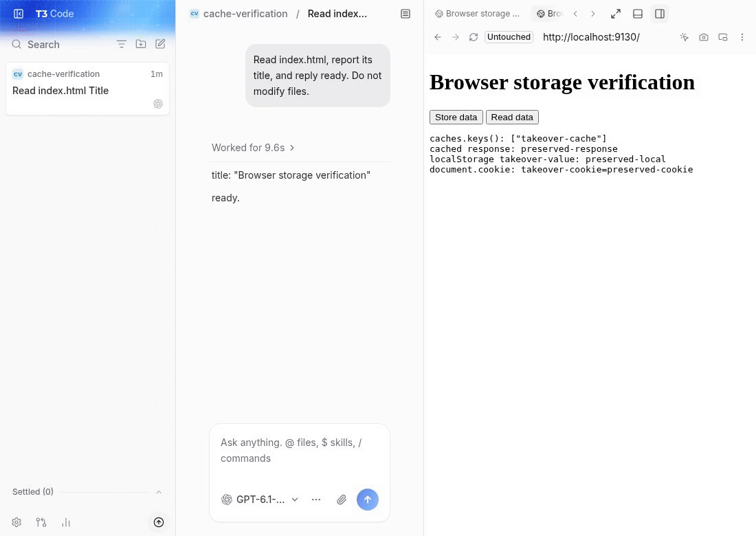Open the usage stats bar chart icon
Viewport: 756px width, 536px height.
tap(66, 522)
